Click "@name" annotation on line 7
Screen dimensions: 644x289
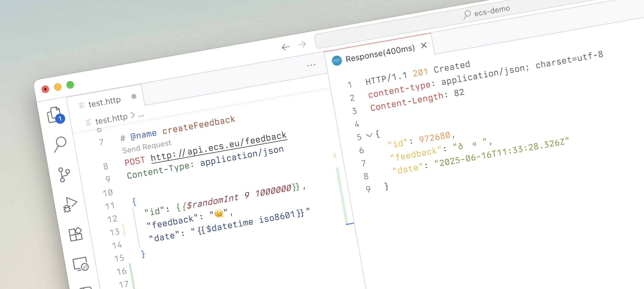144,135
